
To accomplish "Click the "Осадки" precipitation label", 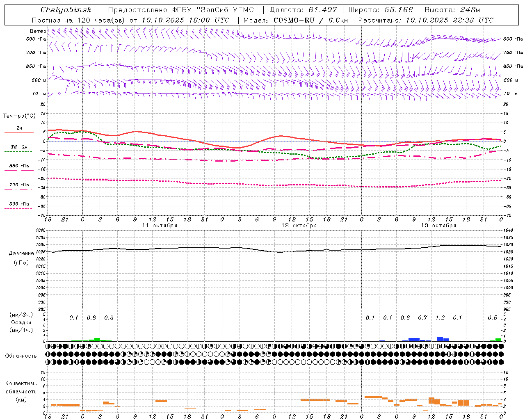I will point(21,322).
